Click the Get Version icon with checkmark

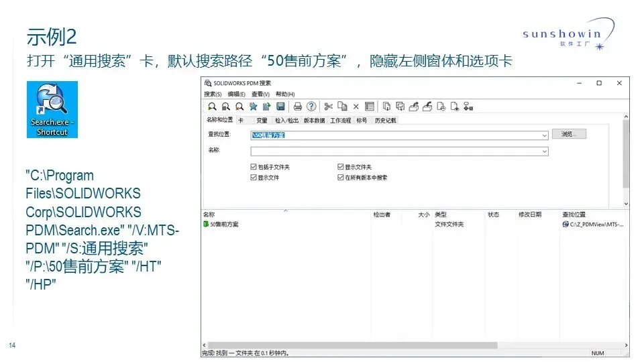tap(400, 107)
